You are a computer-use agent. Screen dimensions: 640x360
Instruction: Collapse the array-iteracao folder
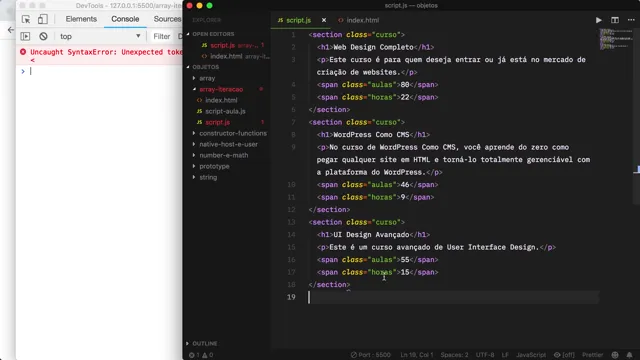point(221,89)
